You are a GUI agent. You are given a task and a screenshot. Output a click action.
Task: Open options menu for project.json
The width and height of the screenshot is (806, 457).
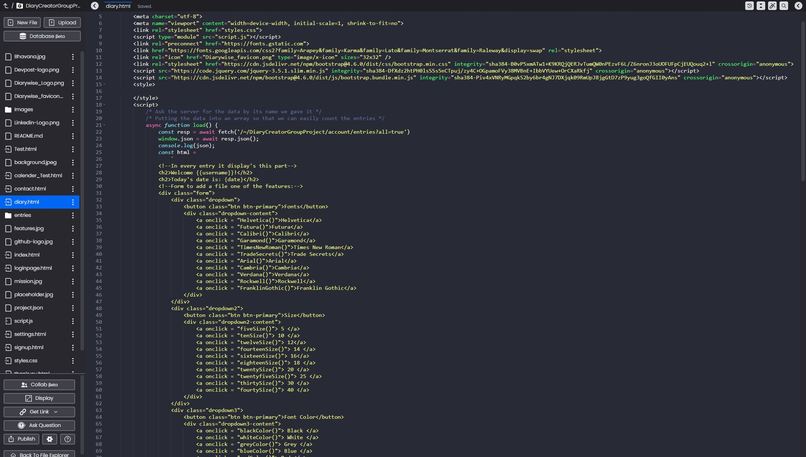(x=73, y=308)
